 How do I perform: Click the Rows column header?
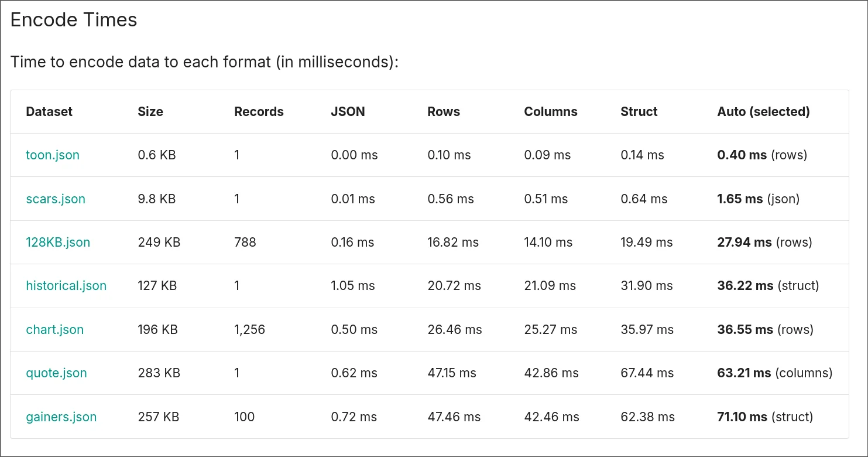click(x=444, y=112)
